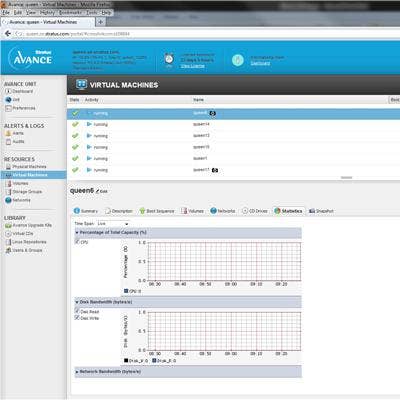Click the Edit link beside queen5
The image size is (400, 400).
pyautogui.click(x=102, y=191)
